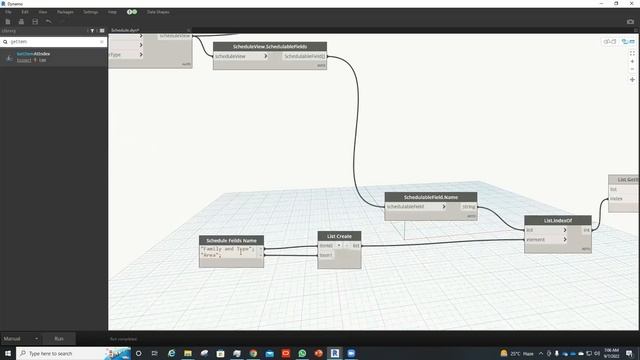Viewport: 640px width, 360px height.
Task: Click scheduleView input port chevron
Action: pyautogui.click(x=265, y=56)
